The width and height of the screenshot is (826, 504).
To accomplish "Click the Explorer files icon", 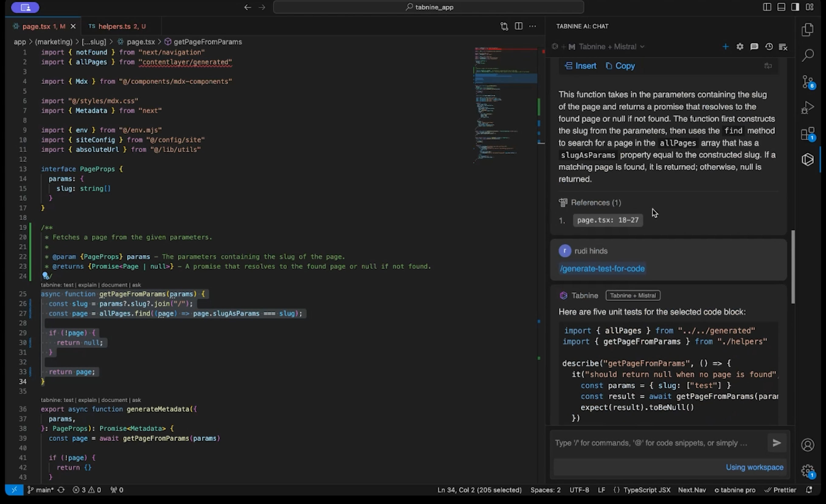I will [x=807, y=29].
